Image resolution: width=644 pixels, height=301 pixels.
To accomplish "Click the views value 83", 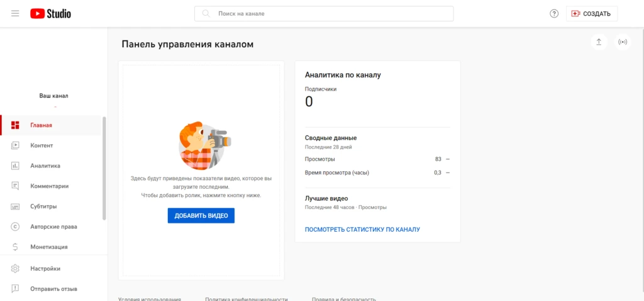I will 438,159.
